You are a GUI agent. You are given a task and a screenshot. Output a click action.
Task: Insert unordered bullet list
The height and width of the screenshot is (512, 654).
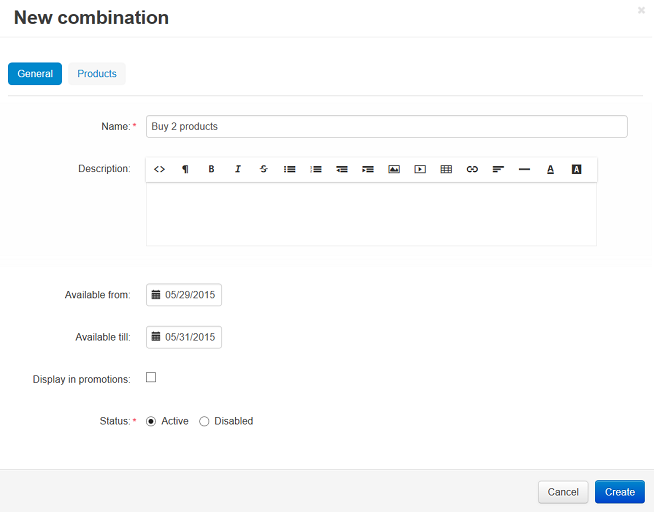[289, 169]
